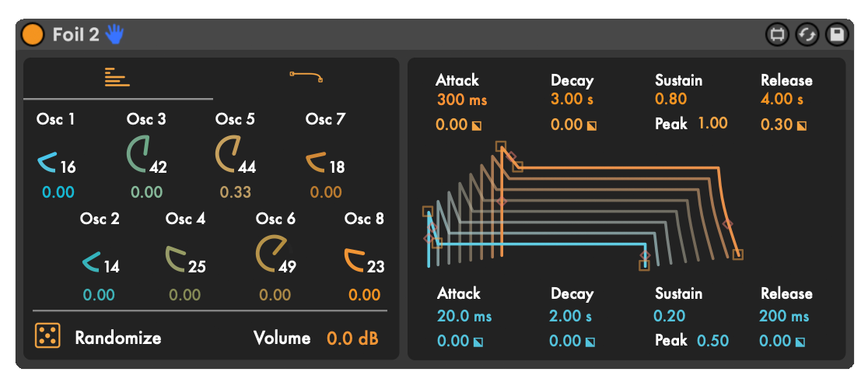This screenshot has height=386, width=868.
Task: Toggle the orange Release slope icon next to 0.30
Action: [801, 126]
